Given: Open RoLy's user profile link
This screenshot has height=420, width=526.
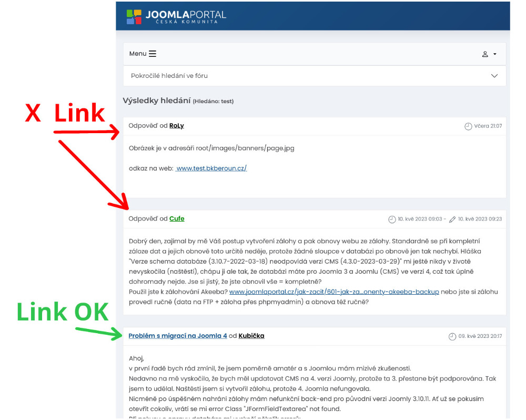Looking at the screenshot, I should (x=176, y=126).
